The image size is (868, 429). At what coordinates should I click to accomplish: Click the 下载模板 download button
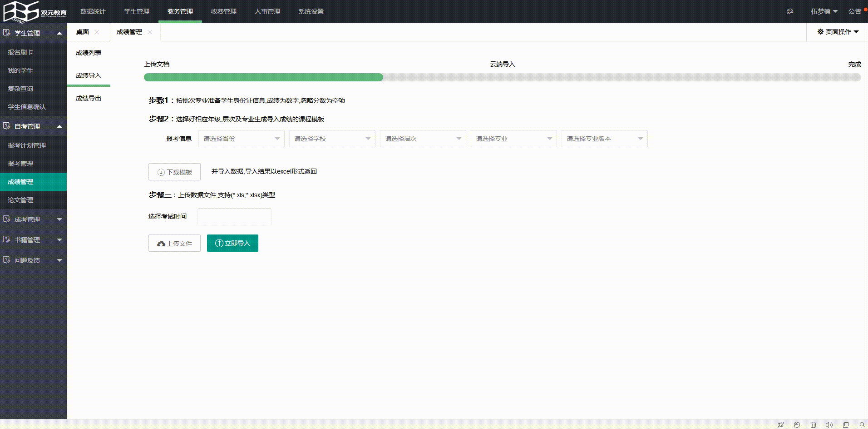click(174, 172)
